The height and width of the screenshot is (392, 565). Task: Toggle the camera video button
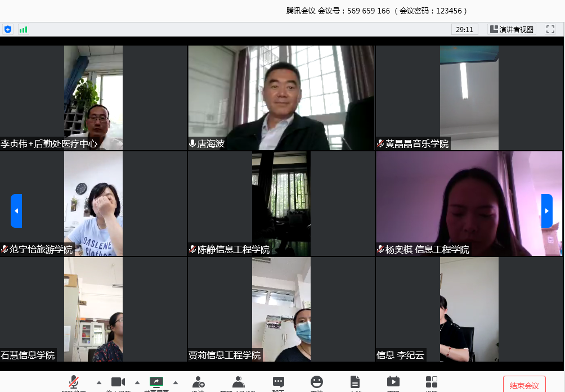(118, 382)
